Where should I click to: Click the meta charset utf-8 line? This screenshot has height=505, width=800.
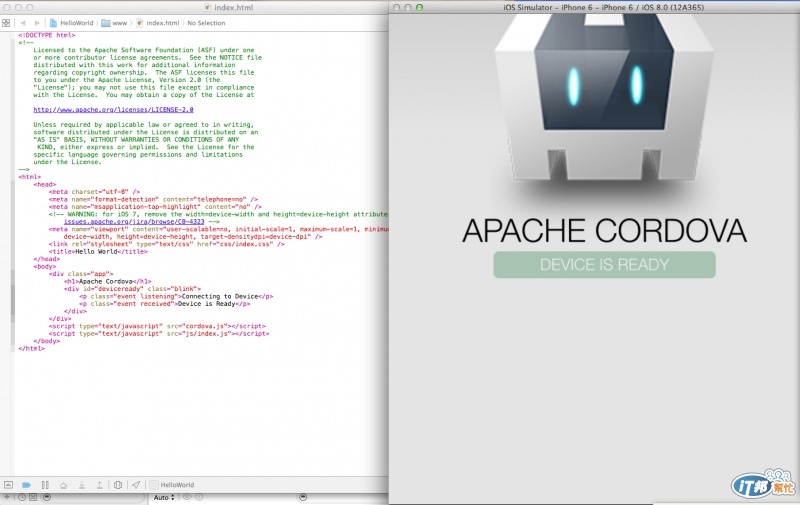pos(94,192)
